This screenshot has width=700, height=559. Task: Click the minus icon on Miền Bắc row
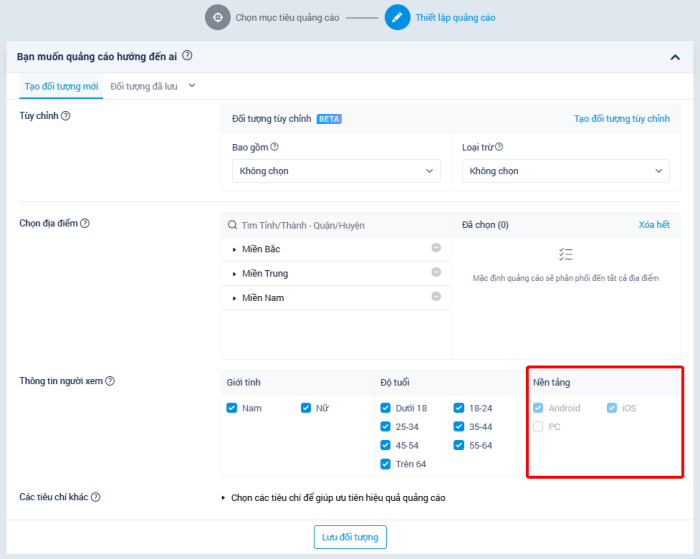436,248
